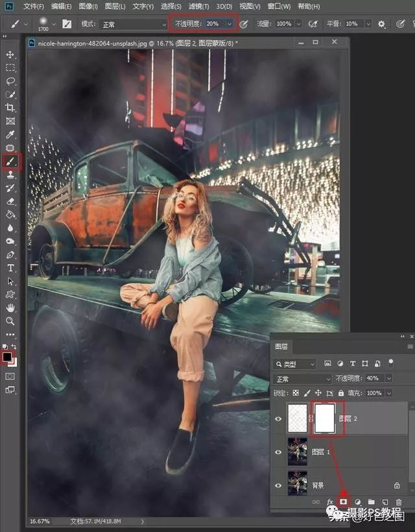415x532 pixels.
Task: Select the Horizontal Type tool
Action: 10,268
